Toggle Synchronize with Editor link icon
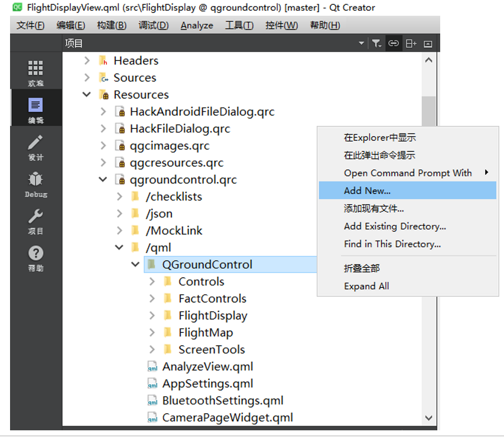 coord(394,43)
